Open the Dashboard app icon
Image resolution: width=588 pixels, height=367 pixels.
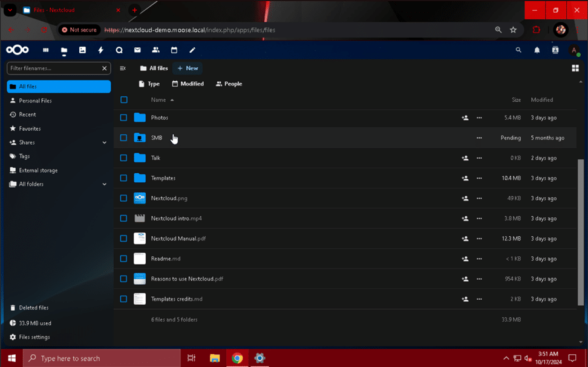46,50
